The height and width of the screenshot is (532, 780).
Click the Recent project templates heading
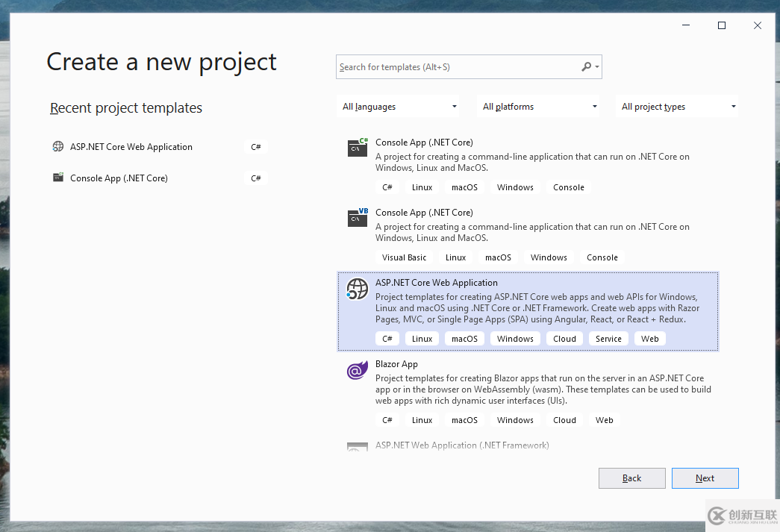point(126,108)
